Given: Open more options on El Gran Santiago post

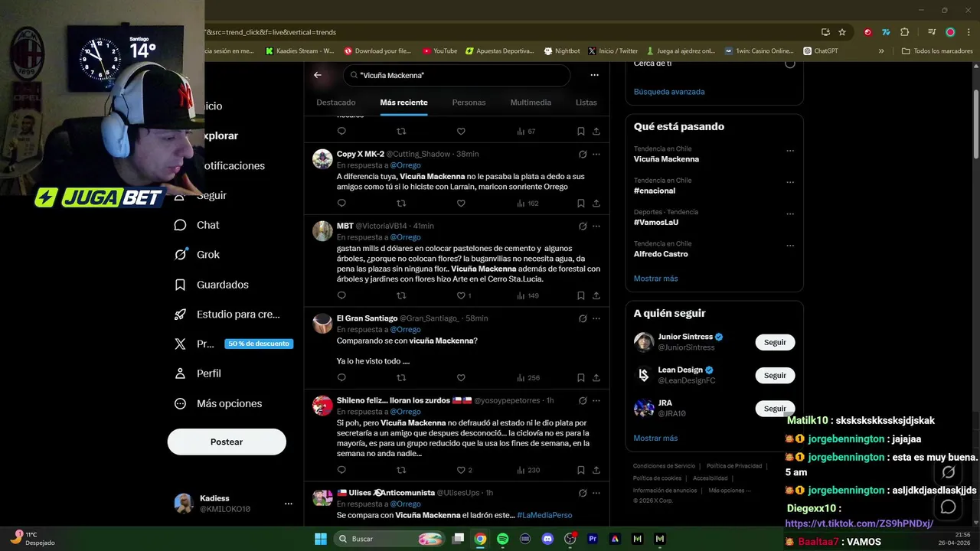Looking at the screenshot, I should click(x=596, y=318).
